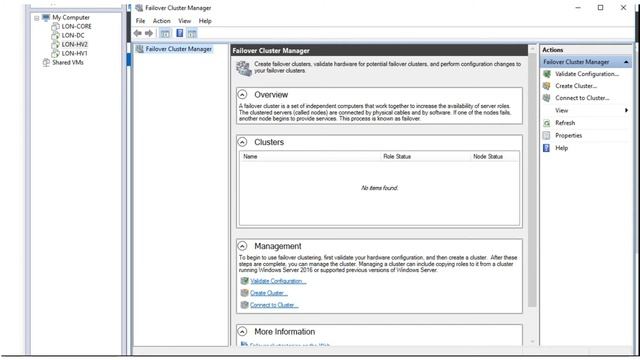Collapse the More Information section

pos(242,331)
